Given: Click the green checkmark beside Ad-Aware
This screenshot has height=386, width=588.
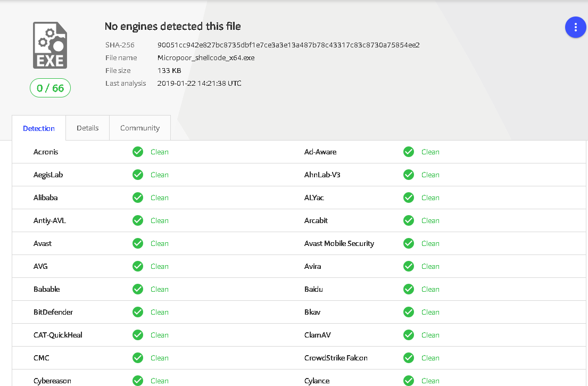Looking at the screenshot, I should pos(408,152).
